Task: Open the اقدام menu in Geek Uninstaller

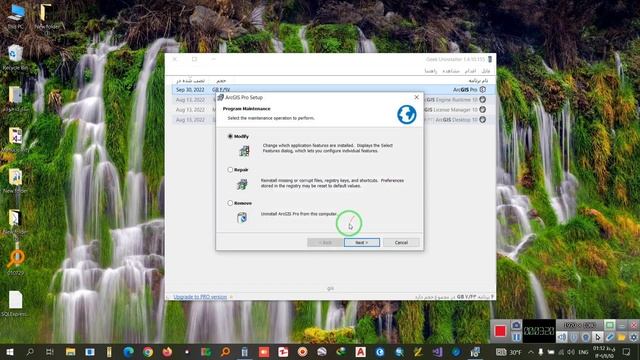Action: [x=470, y=71]
